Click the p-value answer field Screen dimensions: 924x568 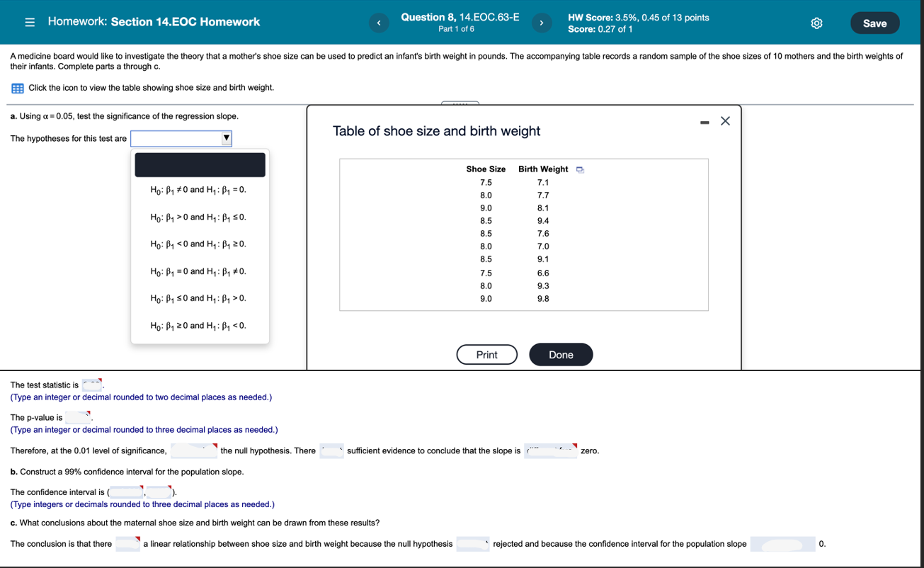pos(77,416)
